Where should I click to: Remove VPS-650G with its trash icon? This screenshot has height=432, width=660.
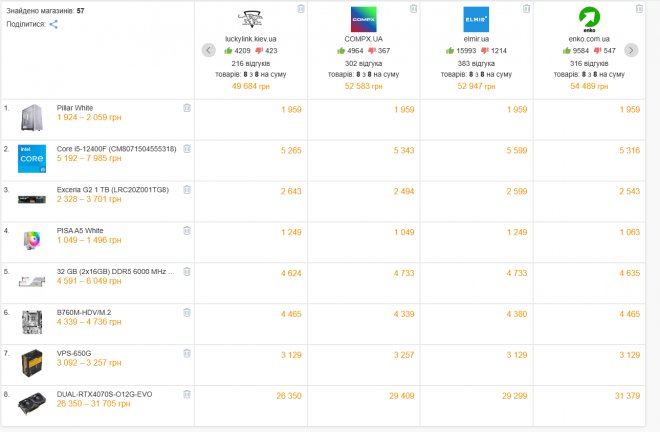pyautogui.click(x=187, y=353)
